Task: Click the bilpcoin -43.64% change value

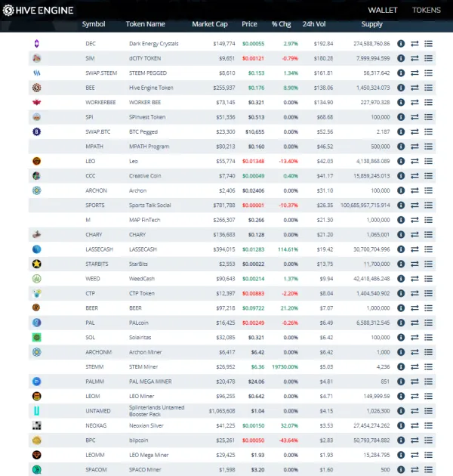Action: 288,440
